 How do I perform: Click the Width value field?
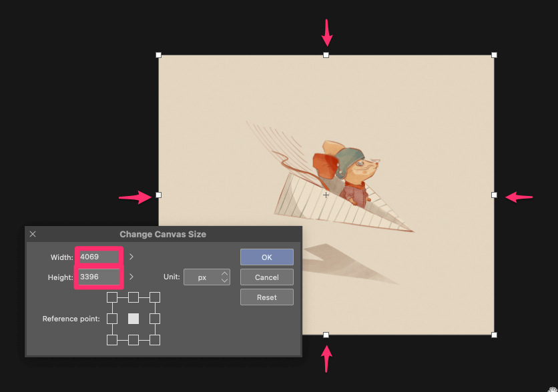[x=98, y=257]
